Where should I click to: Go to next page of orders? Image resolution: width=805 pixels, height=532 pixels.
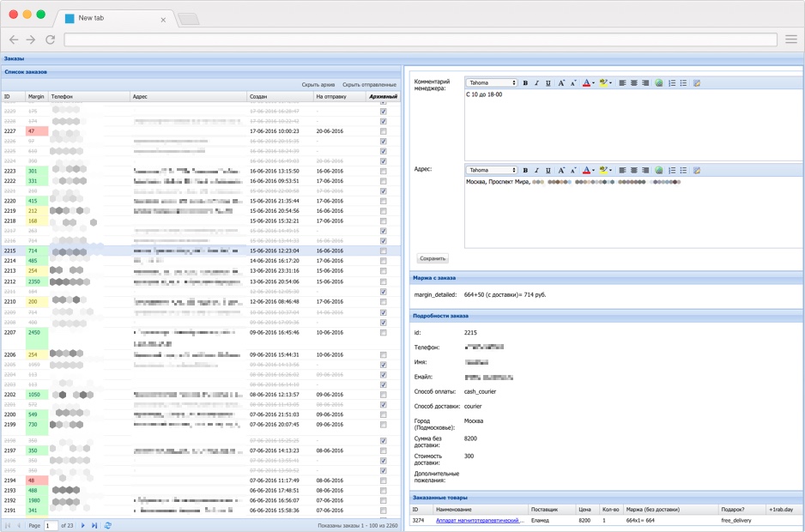[x=83, y=525]
